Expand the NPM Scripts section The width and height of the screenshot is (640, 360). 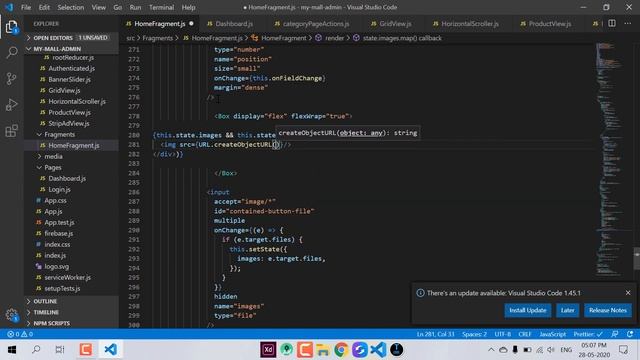pos(71,323)
